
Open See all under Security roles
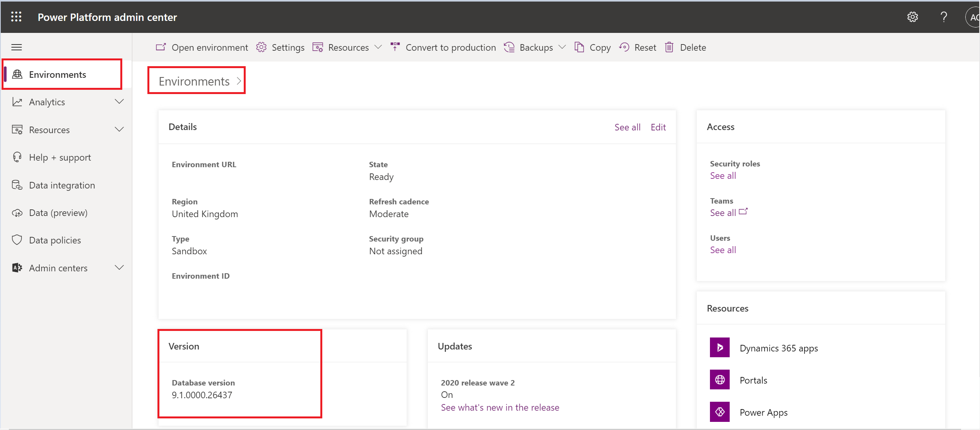coord(722,175)
